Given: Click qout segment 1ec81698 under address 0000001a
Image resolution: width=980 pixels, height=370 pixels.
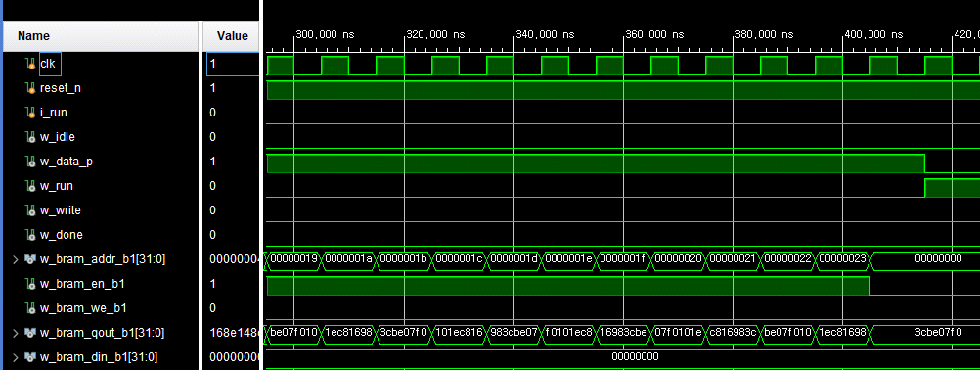Looking at the screenshot, I should (x=349, y=332).
